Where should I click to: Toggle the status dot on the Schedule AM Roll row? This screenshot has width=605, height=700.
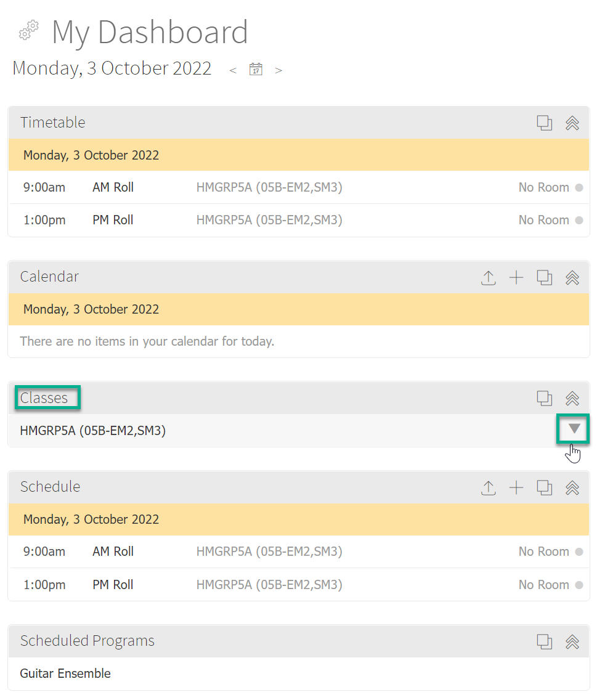point(580,551)
